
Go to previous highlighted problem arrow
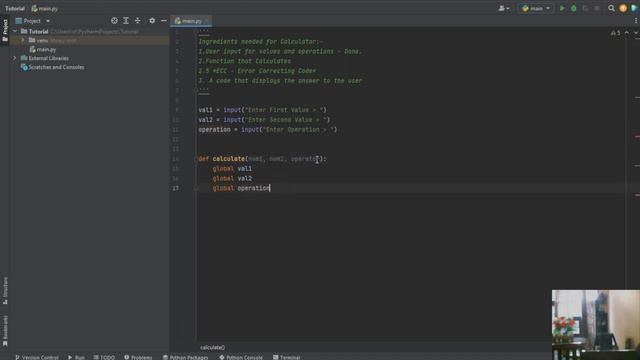627,32
